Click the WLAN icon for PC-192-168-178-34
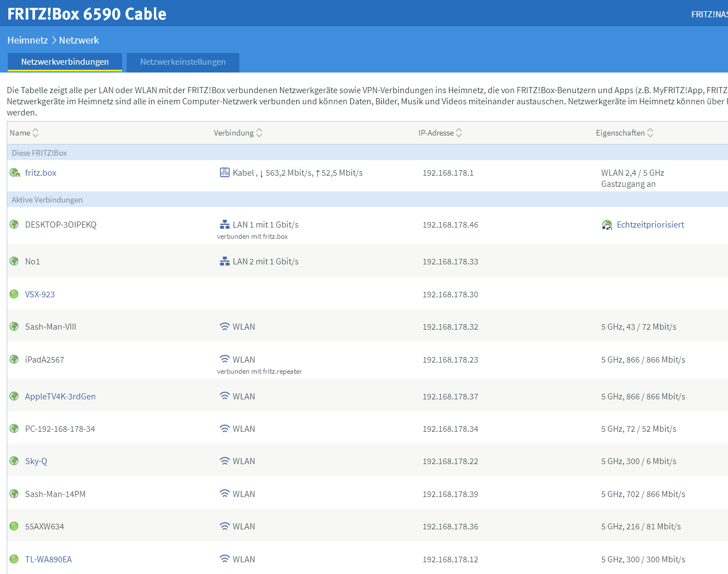The height and width of the screenshot is (574, 728). point(225,429)
